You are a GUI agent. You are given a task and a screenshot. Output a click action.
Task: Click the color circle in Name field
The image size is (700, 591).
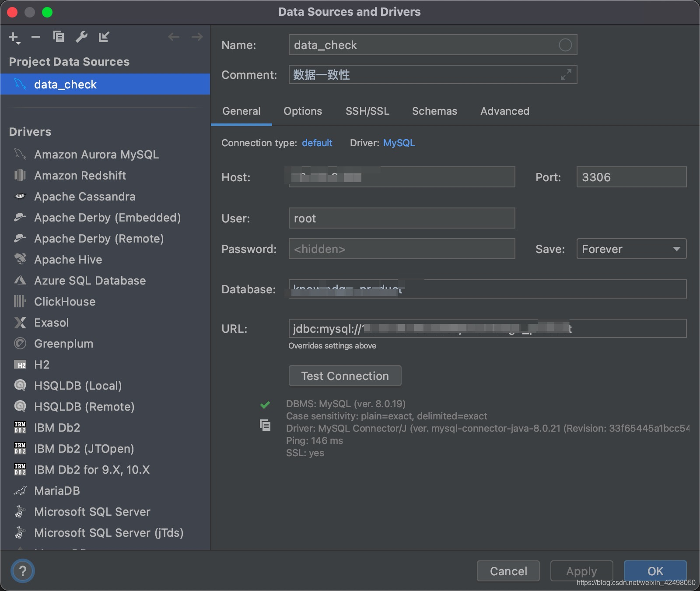(565, 45)
